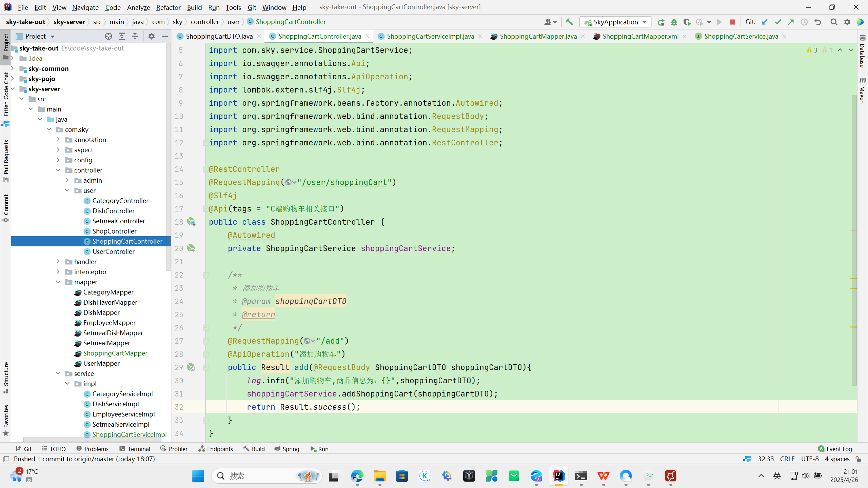The width and height of the screenshot is (868, 488).
Task: Click the Git push arrow icon
Action: click(x=791, y=22)
